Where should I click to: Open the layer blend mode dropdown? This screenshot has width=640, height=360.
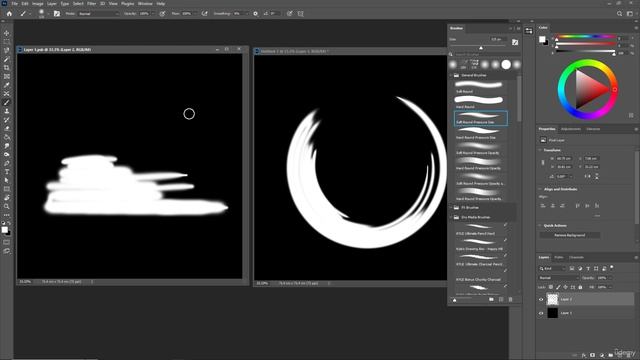[559, 278]
